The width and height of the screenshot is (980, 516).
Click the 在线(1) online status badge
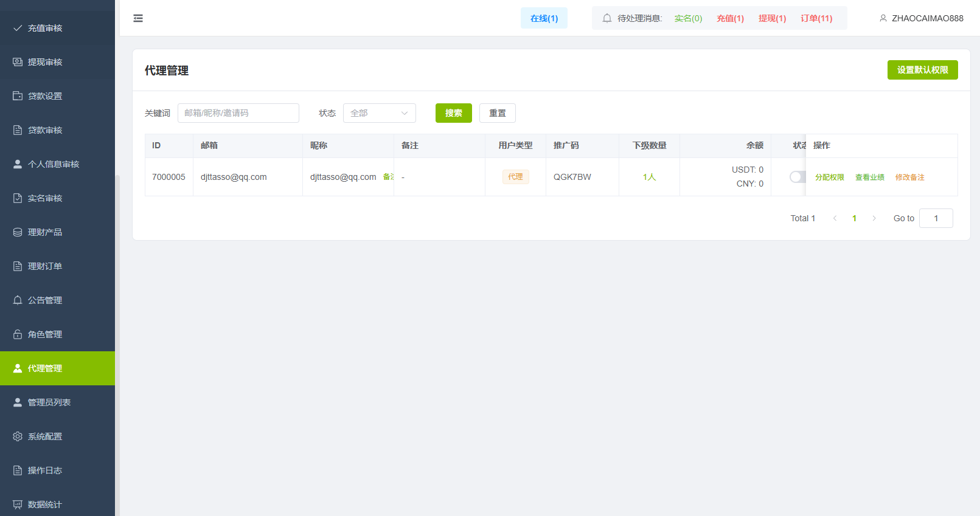coord(544,18)
